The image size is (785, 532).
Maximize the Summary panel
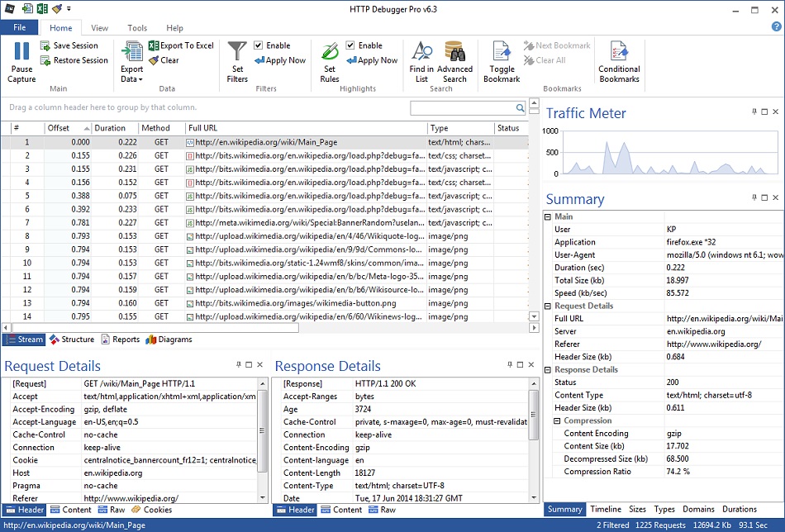[x=764, y=197]
